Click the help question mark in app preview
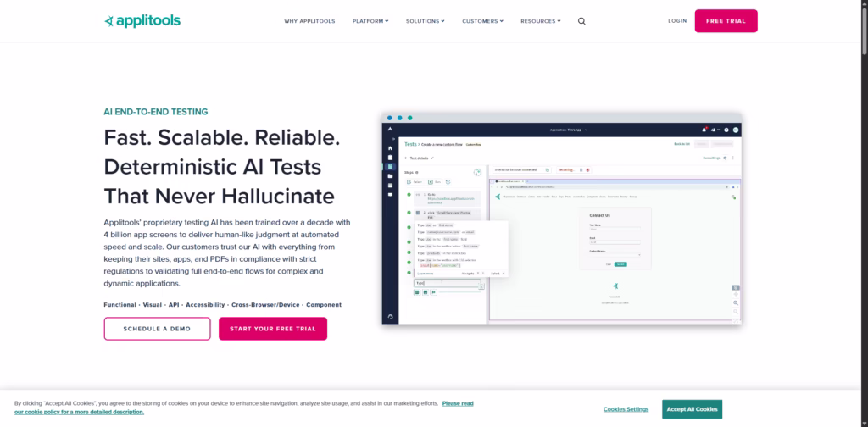The image size is (868, 427). (726, 130)
